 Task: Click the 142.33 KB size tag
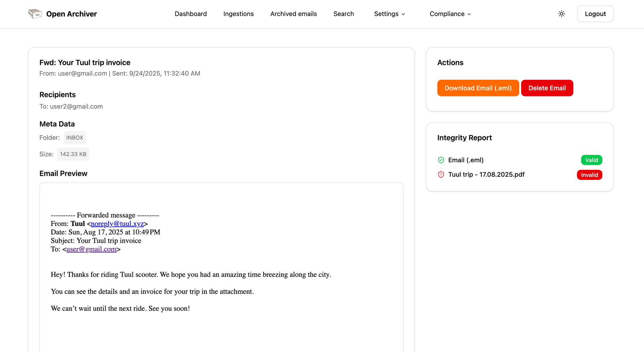click(73, 154)
